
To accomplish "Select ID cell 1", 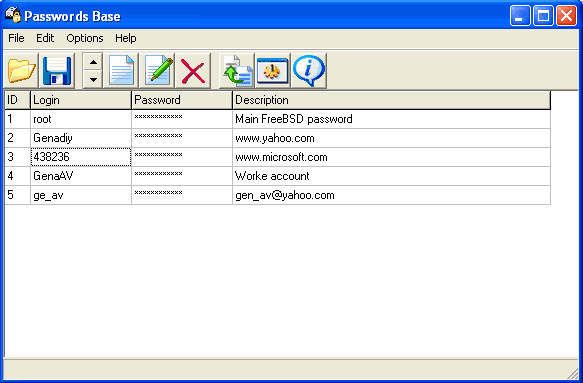I will (x=17, y=119).
